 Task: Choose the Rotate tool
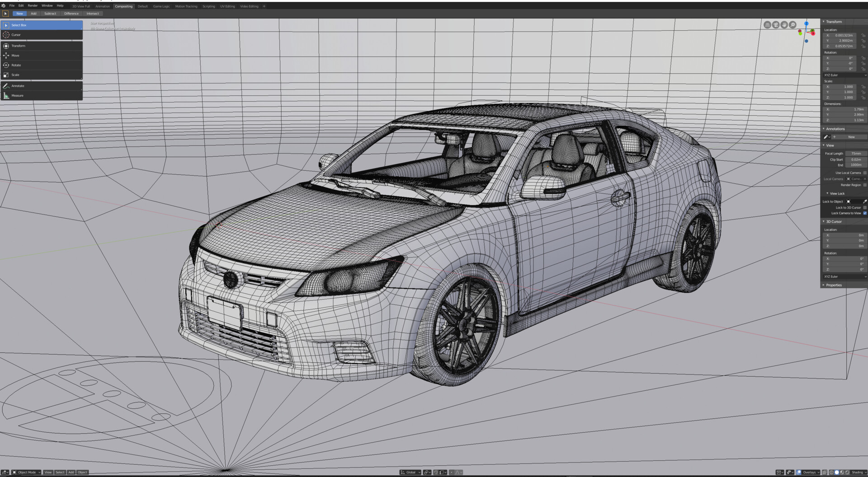[42, 65]
